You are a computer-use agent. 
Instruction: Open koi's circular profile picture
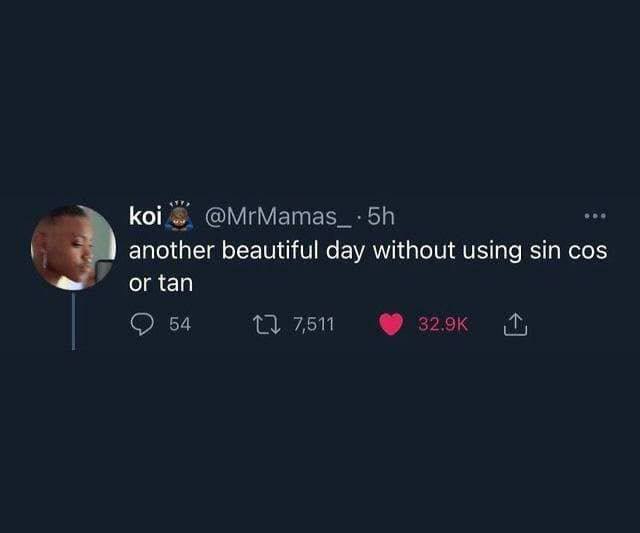(73, 248)
